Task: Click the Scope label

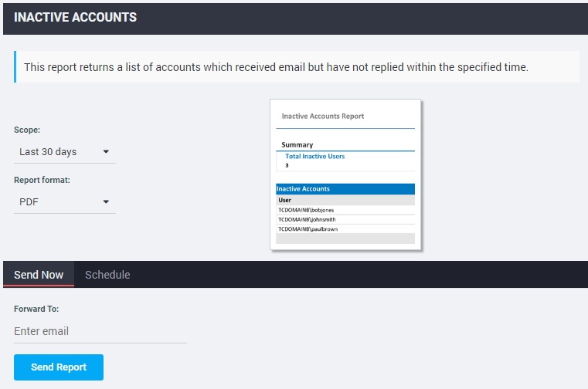Action: [27, 130]
